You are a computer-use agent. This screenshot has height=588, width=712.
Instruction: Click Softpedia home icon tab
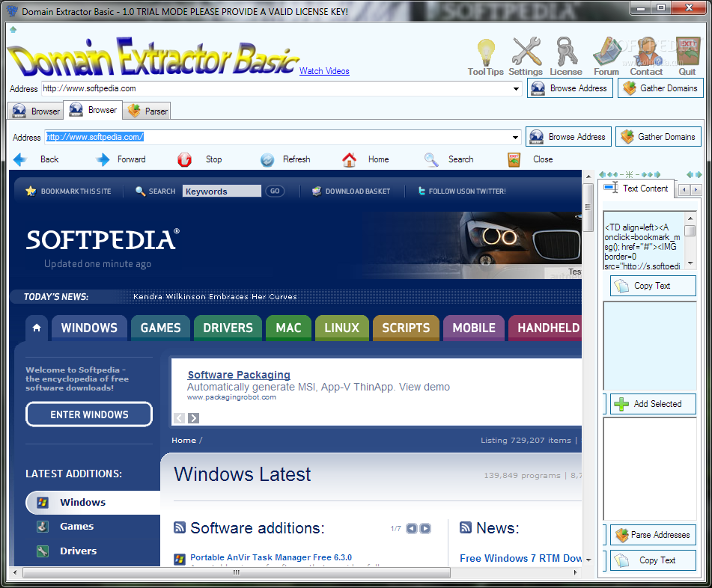pyautogui.click(x=37, y=328)
